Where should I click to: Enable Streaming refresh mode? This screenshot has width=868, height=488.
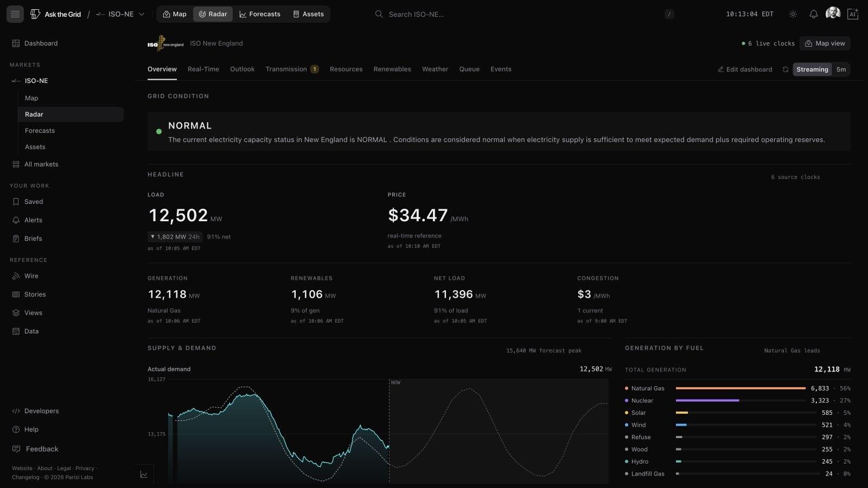pos(812,69)
